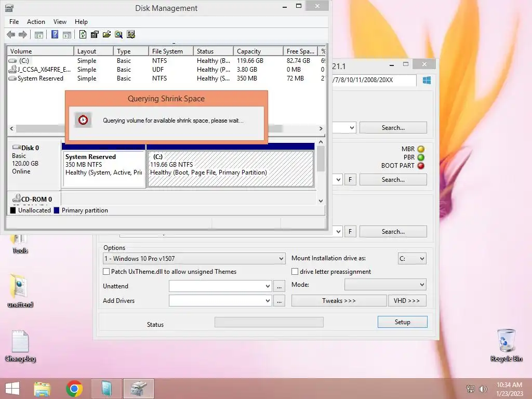Expand the Windows 10 Pro v1507 edition dropdown
The width and height of the screenshot is (532, 399).
[194, 259]
